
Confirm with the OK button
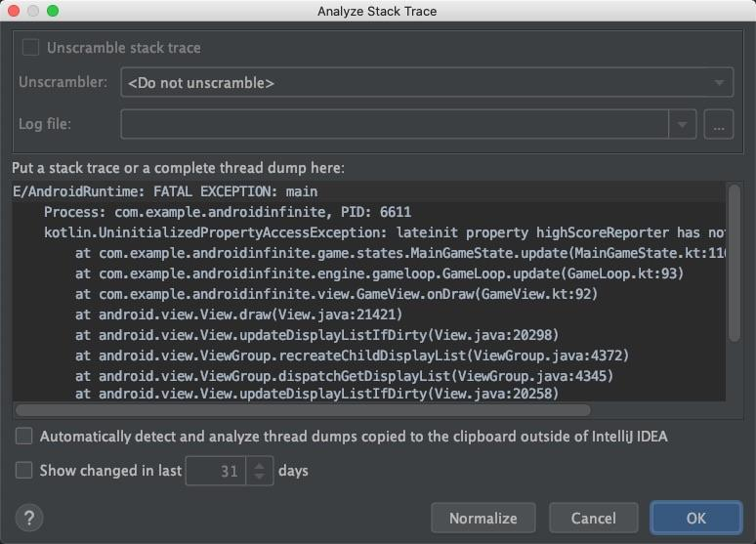pyautogui.click(x=695, y=518)
